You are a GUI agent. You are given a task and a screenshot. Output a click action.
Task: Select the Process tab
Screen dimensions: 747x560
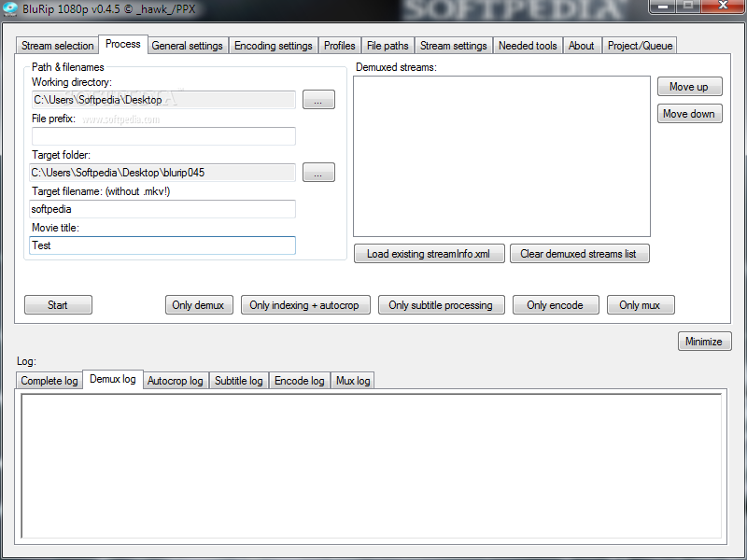123,44
